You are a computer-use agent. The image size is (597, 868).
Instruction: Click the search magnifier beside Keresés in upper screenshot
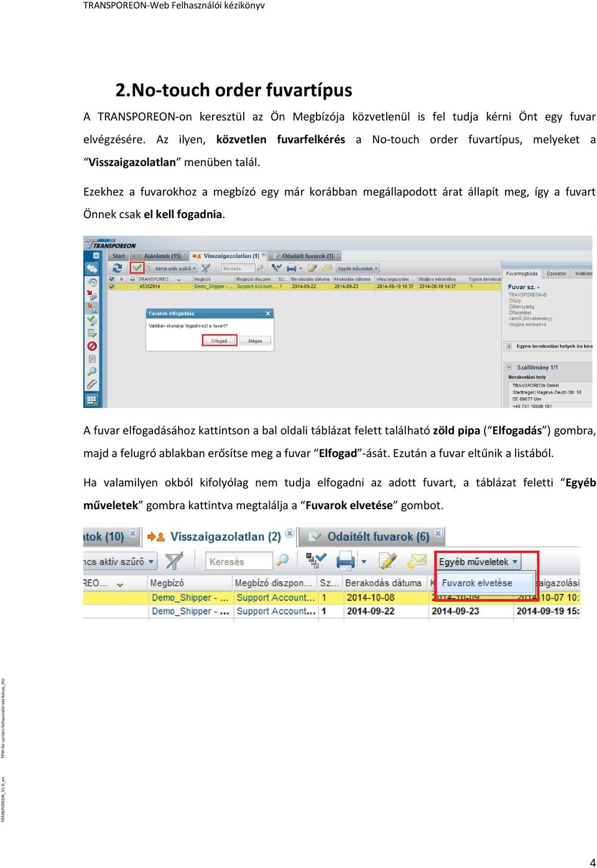point(260,269)
